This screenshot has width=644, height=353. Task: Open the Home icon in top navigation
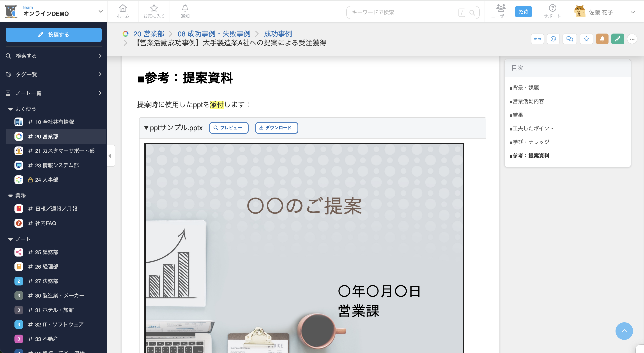click(x=123, y=11)
